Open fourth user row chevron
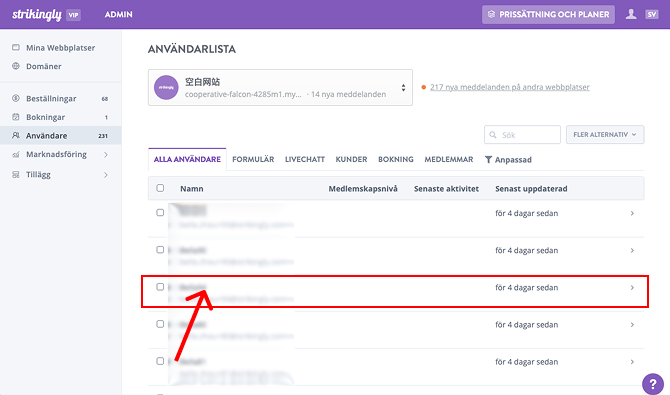Screen dimensions: 670x395 [x=632, y=325]
